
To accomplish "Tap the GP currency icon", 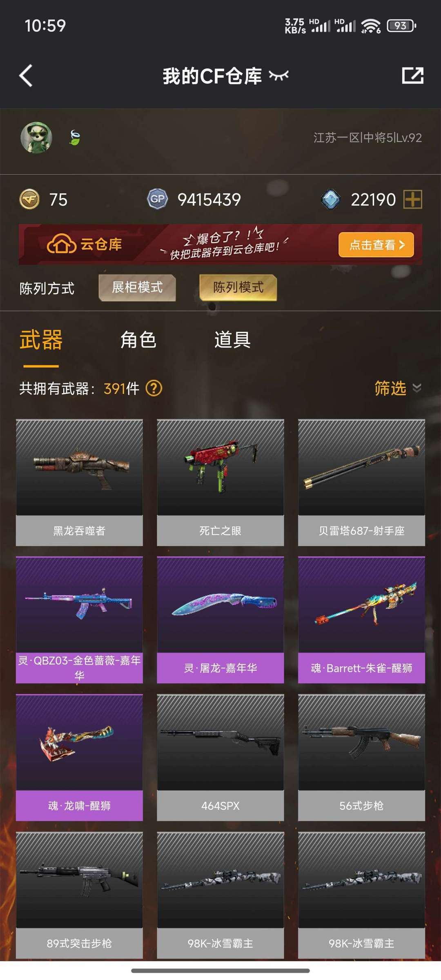I will click(x=157, y=199).
